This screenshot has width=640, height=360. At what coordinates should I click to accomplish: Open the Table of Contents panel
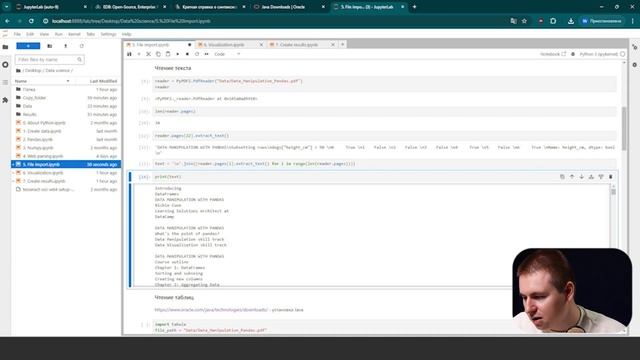[x=5, y=82]
